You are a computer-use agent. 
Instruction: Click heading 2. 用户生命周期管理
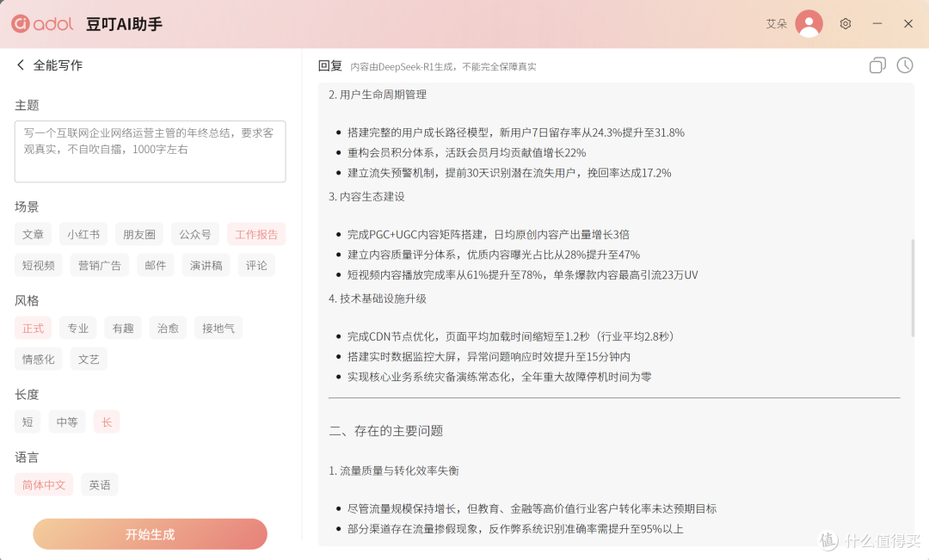378,95
